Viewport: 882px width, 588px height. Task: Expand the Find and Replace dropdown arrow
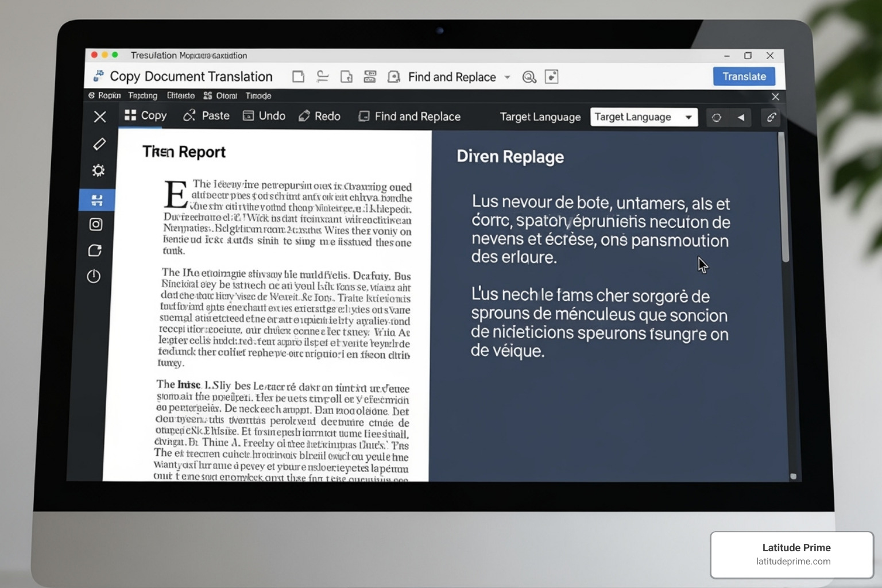(x=508, y=77)
